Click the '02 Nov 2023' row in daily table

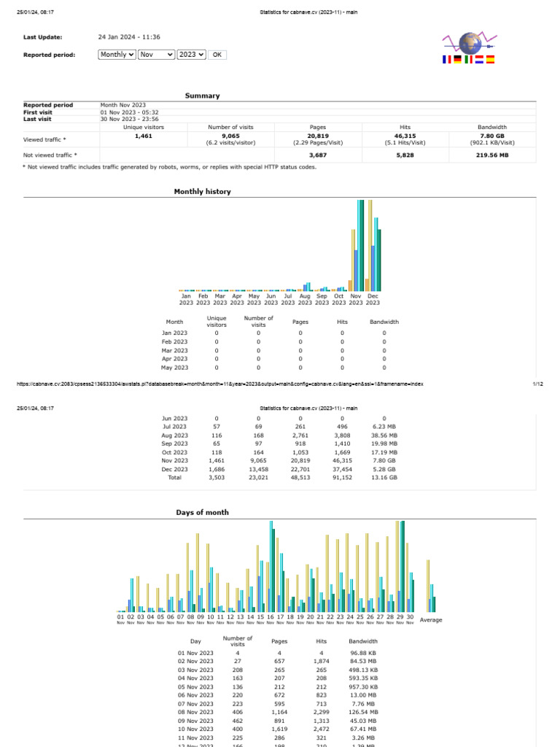pos(278,661)
